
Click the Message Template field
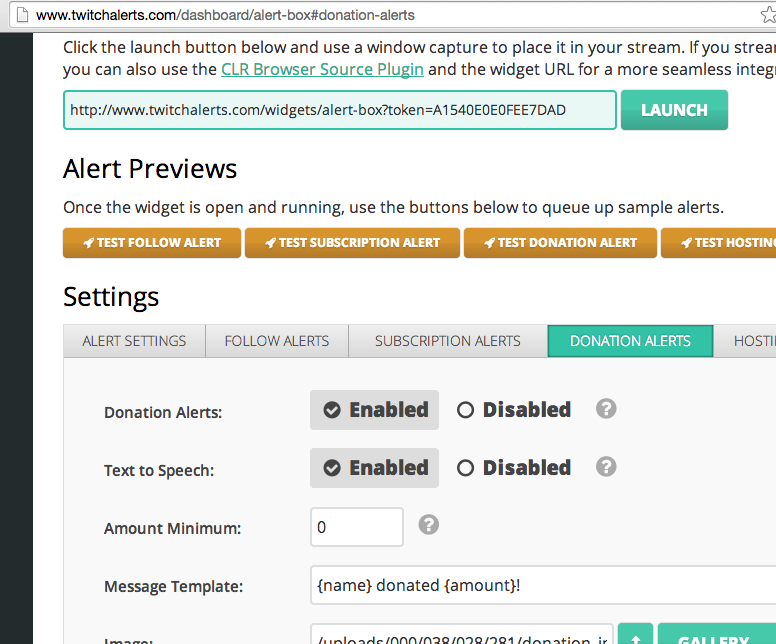(543, 585)
